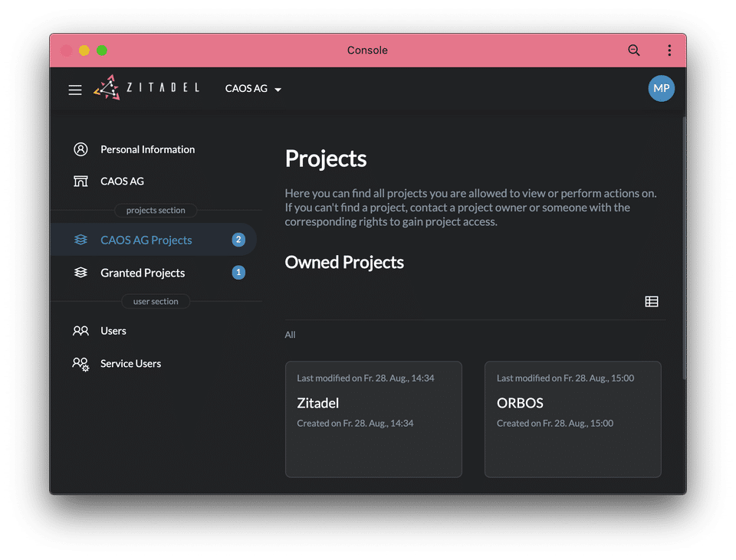Open the CAOS AG organization dropdown
Viewport: 736px width, 560px height.
coord(253,89)
